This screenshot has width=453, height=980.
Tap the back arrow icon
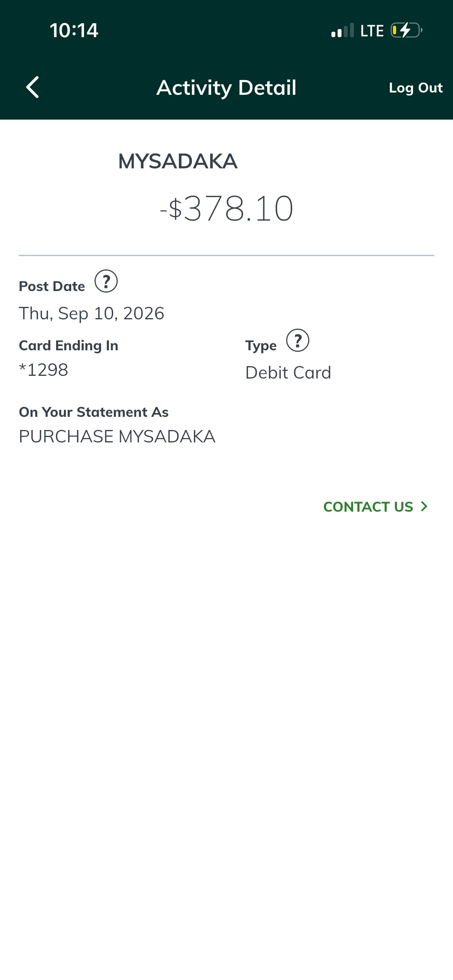click(x=33, y=87)
